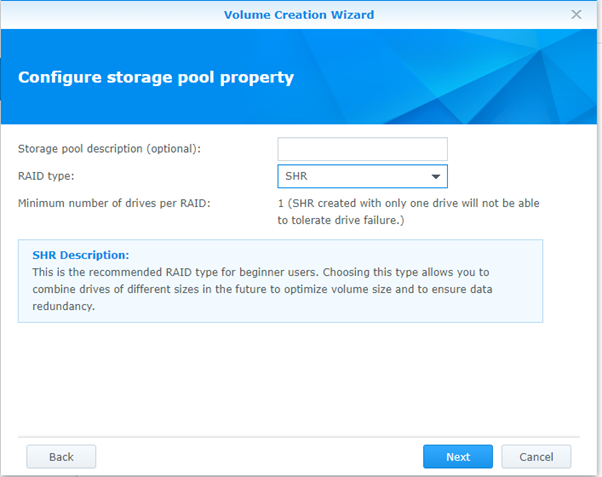This screenshot has width=602, height=477.
Task: Expand the RAID type dropdown arrow
Action: coord(436,177)
